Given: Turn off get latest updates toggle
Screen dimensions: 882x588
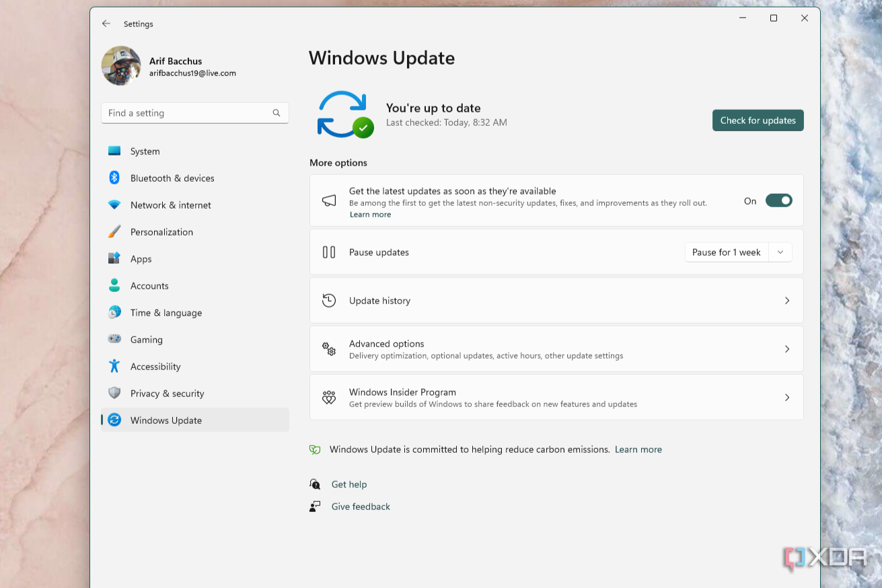Looking at the screenshot, I should [x=778, y=200].
